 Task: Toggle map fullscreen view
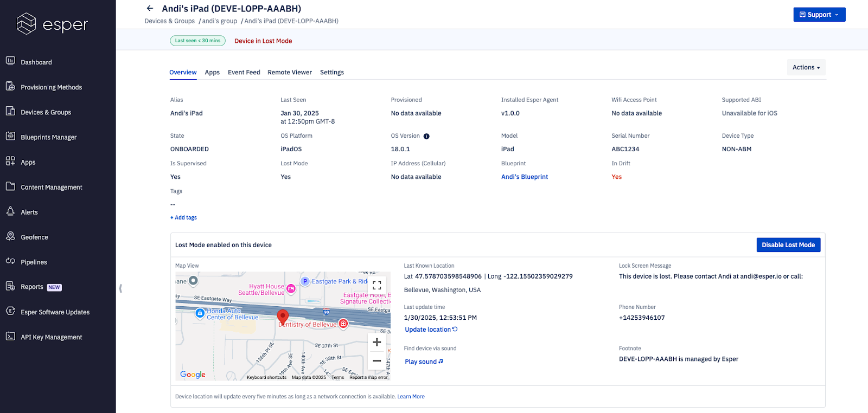pyautogui.click(x=377, y=285)
